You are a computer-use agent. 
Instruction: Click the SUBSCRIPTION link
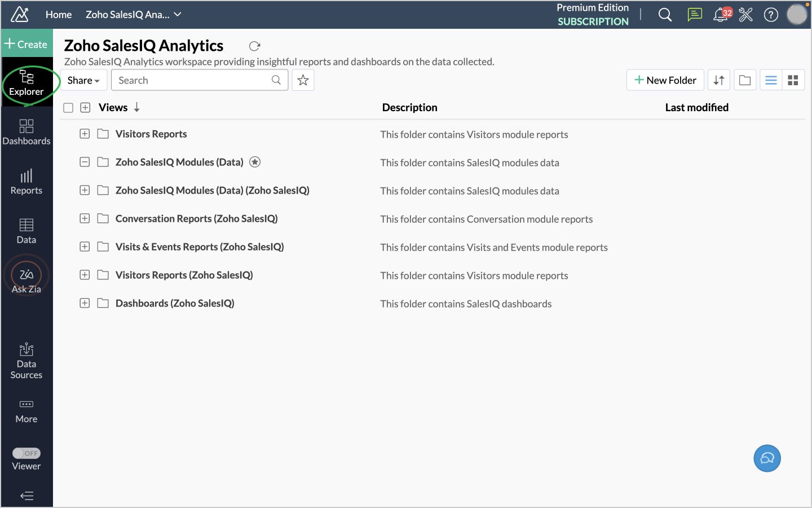(593, 21)
